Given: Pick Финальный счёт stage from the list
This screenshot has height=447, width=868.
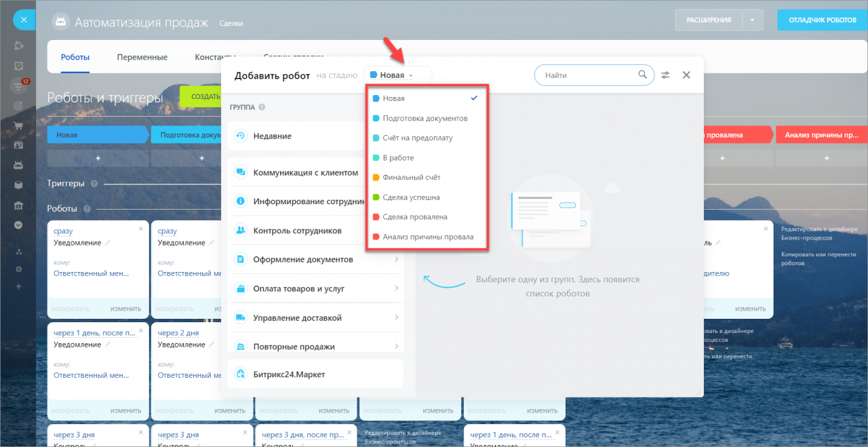Looking at the screenshot, I should [411, 178].
